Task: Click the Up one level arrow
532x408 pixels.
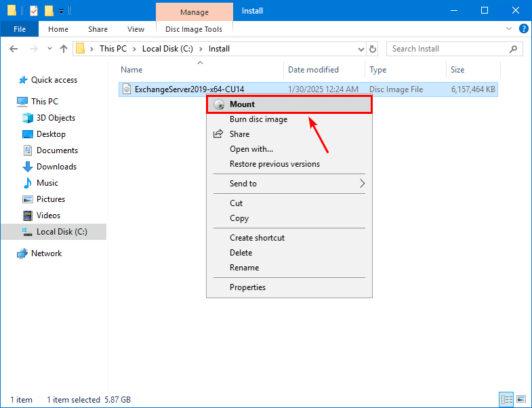Action: point(64,49)
